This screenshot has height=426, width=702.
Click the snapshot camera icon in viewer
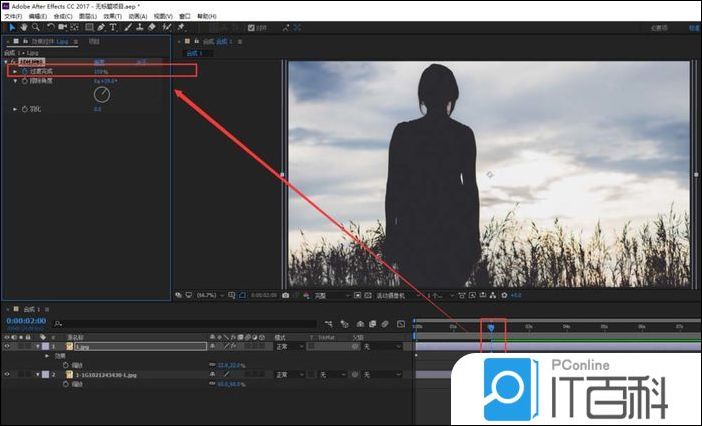click(286, 296)
